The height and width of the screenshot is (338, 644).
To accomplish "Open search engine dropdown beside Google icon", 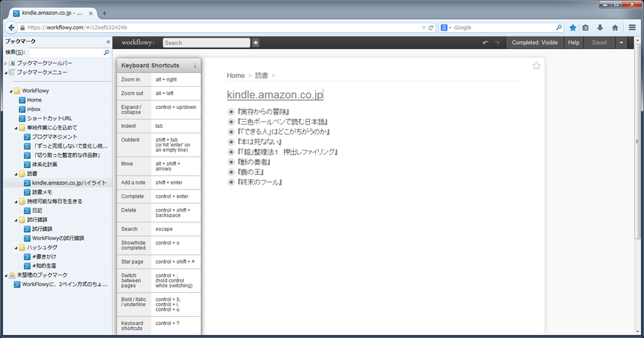I will click(x=450, y=28).
